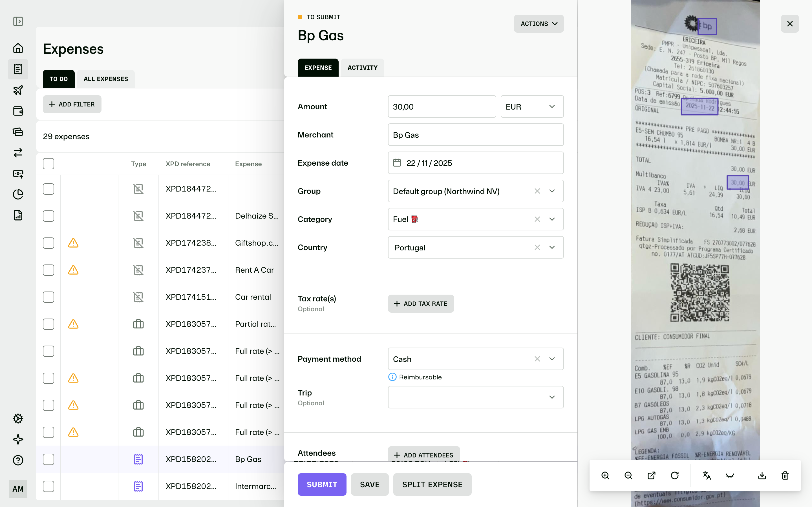The image size is (812, 507).
Task: Open the help question mark icon
Action: [x=18, y=461]
